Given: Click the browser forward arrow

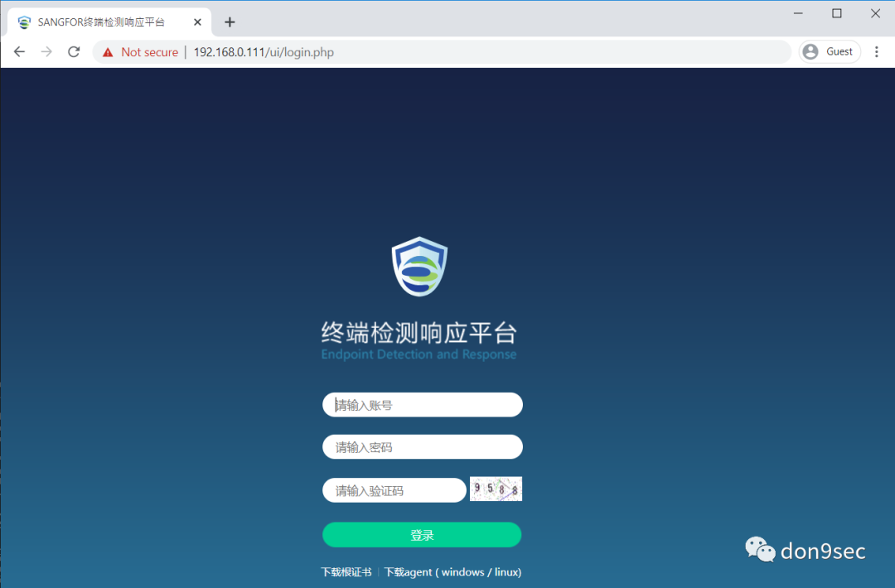Looking at the screenshot, I should pos(46,52).
